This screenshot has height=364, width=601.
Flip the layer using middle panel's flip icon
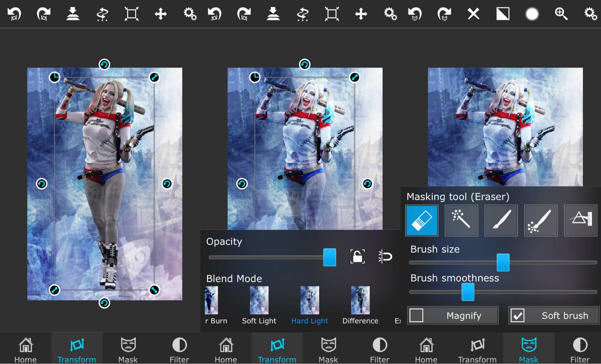(303, 14)
